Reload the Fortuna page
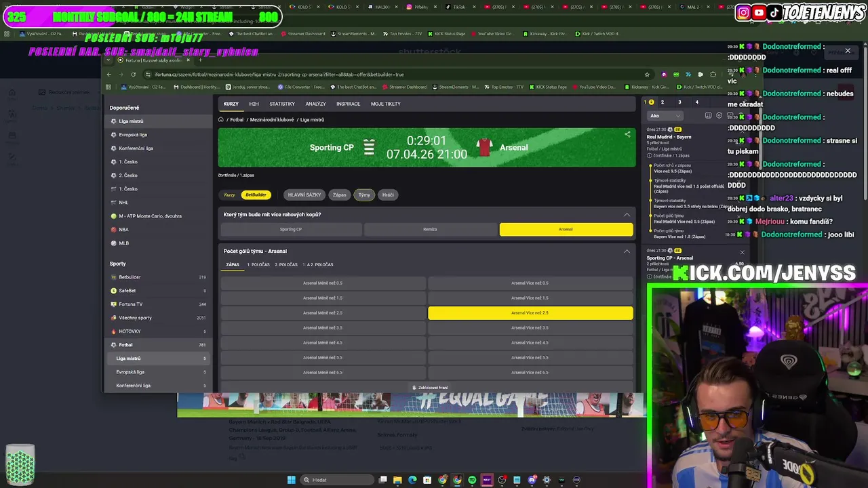Image resolution: width=868 pixels, height=488 pixels. (x=133, y=75)
